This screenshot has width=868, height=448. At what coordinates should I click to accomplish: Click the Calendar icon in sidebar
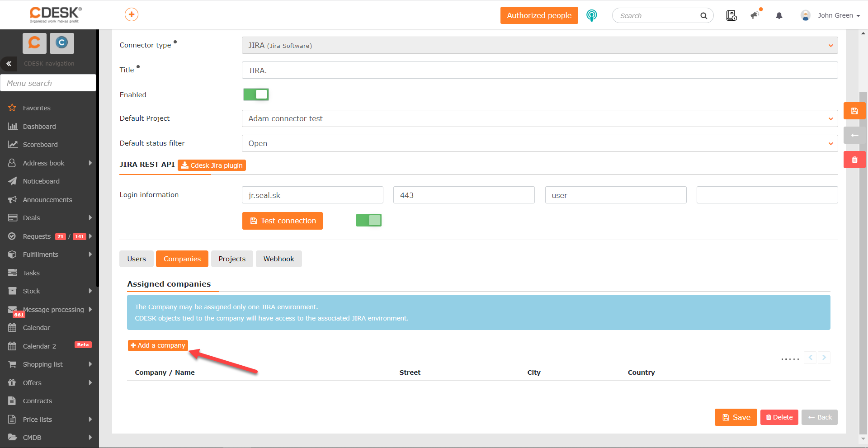[12, 328]
